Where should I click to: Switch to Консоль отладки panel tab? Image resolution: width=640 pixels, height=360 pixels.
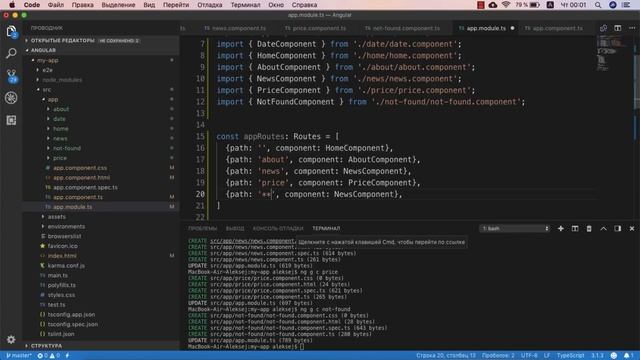(x=278, y=229)
